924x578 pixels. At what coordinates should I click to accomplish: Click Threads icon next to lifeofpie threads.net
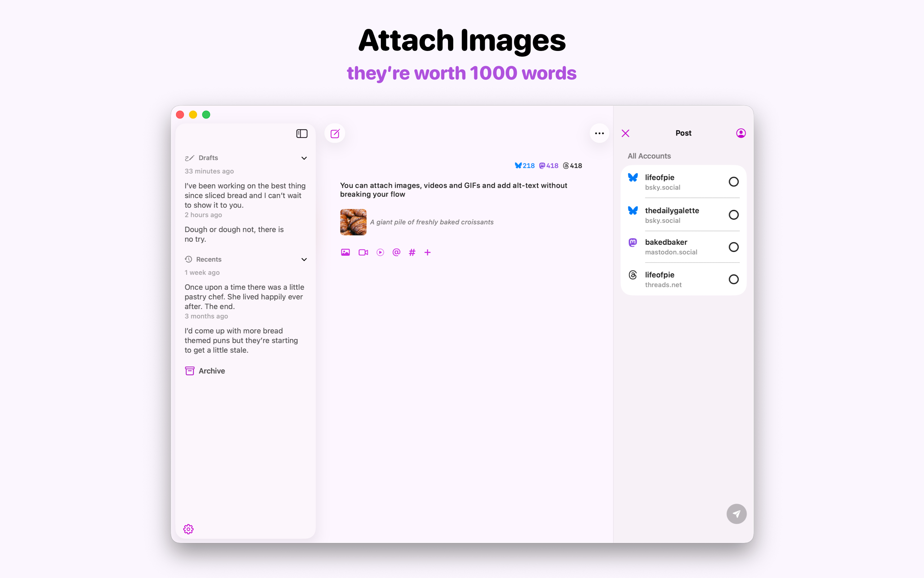(x=633, y=275)
